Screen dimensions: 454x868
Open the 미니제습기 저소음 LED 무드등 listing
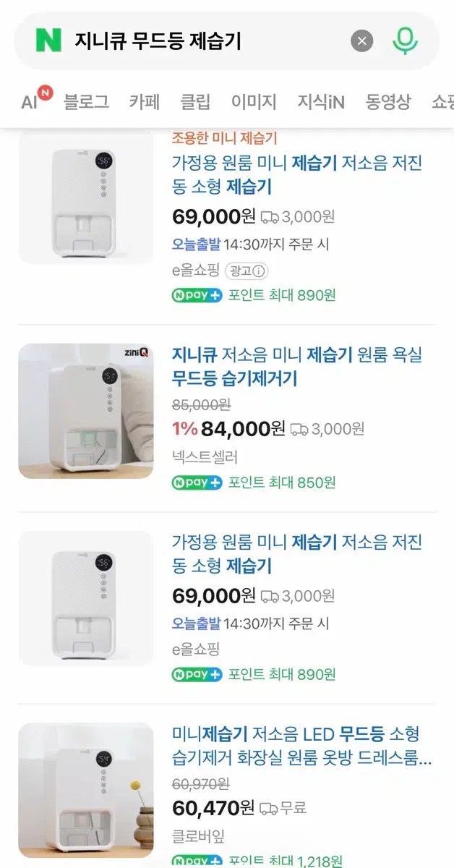301,746
